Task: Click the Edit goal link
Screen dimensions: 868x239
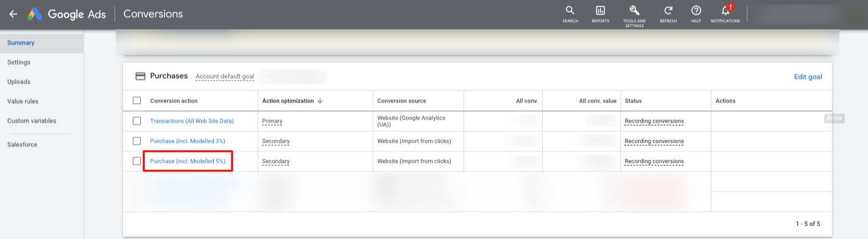Action: (x=808, y=77)
